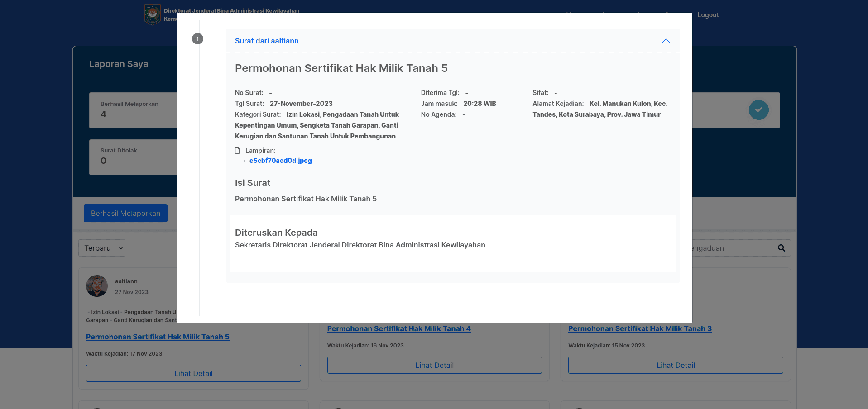The height and width of the screenshot is (409, 868).
Task: Click the pengaduan search input field
Action: [x=733, y=248]
